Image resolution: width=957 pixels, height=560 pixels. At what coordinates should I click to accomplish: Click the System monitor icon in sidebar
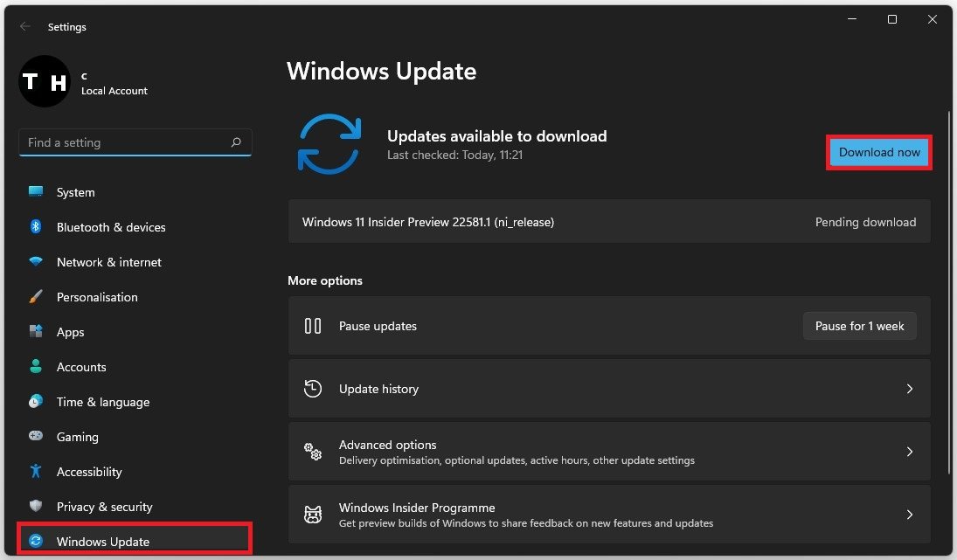36,191
